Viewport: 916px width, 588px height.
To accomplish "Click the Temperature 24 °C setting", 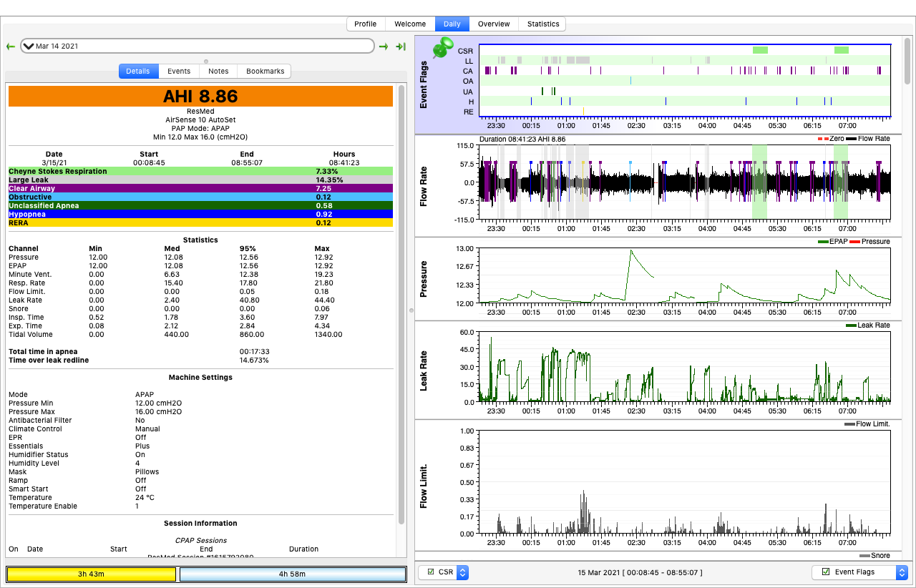I will tap(81, 497).
